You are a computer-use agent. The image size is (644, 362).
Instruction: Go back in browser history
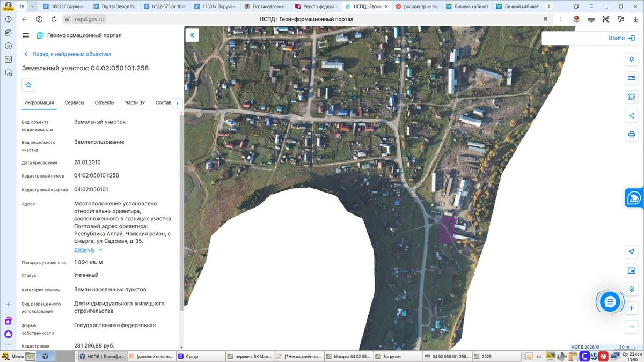tap(24, 19)
